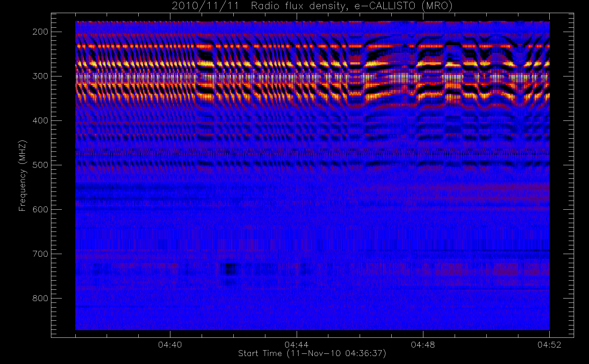
Task: Click the dark absorption spot near 740 MHz
Action: point(229,269)
